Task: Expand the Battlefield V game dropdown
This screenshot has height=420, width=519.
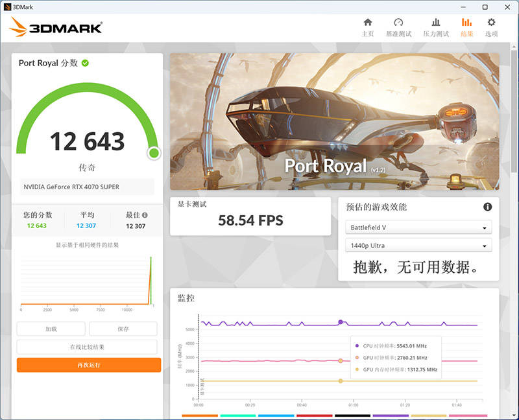Action: [x=418, y=227]
